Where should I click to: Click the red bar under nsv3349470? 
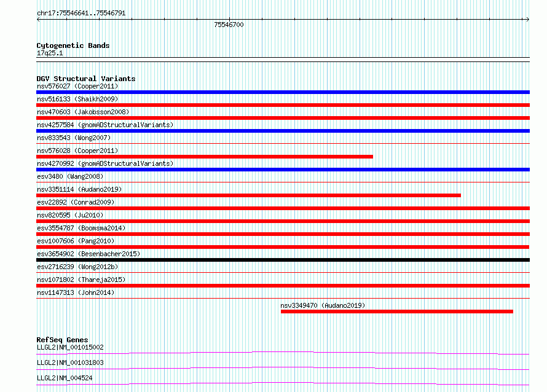tap(397, 312)
